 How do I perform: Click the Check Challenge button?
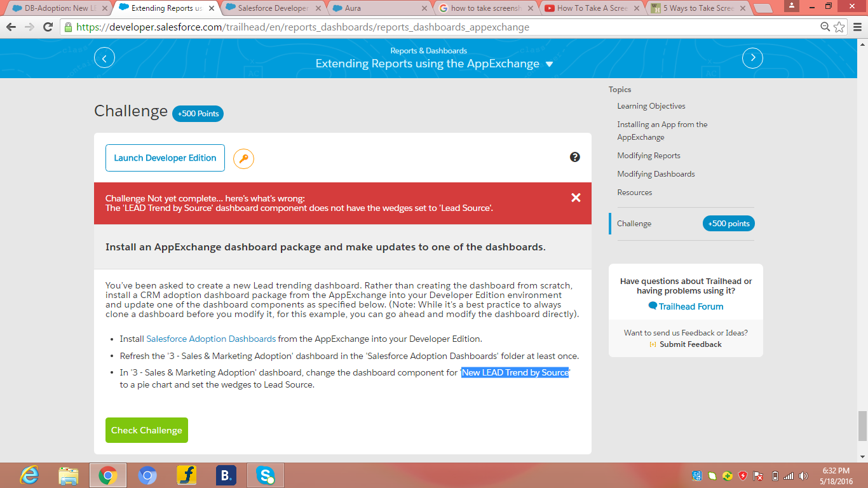coord(147,430)
